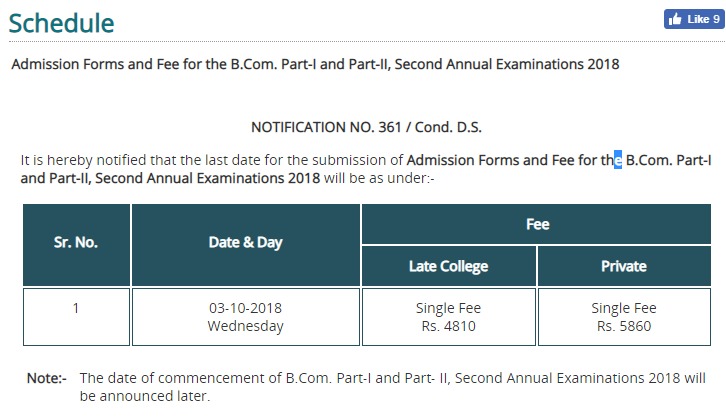
Task: Click serial number 1 in the table
Action: (x=76, y=308)
